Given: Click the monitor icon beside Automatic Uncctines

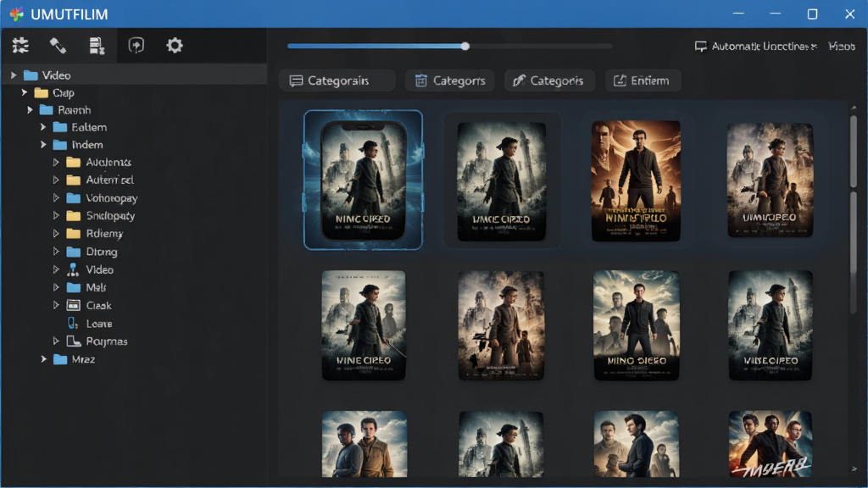Looking at the screenshot, I should point(700,47).
